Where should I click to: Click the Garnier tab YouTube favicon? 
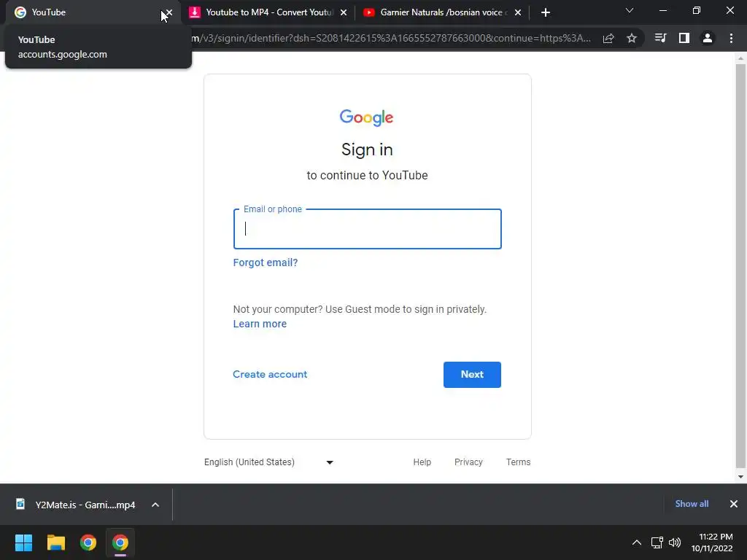tap(368, 12)
